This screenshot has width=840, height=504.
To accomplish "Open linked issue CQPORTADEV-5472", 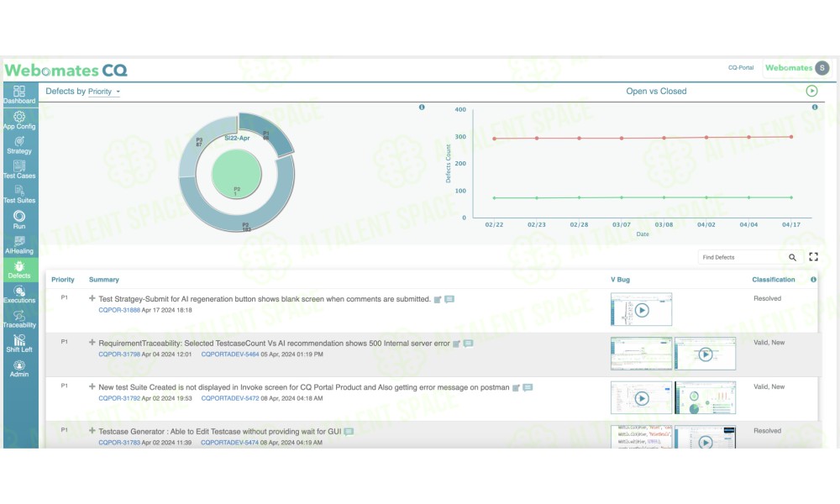I will (x=230, y=398).
